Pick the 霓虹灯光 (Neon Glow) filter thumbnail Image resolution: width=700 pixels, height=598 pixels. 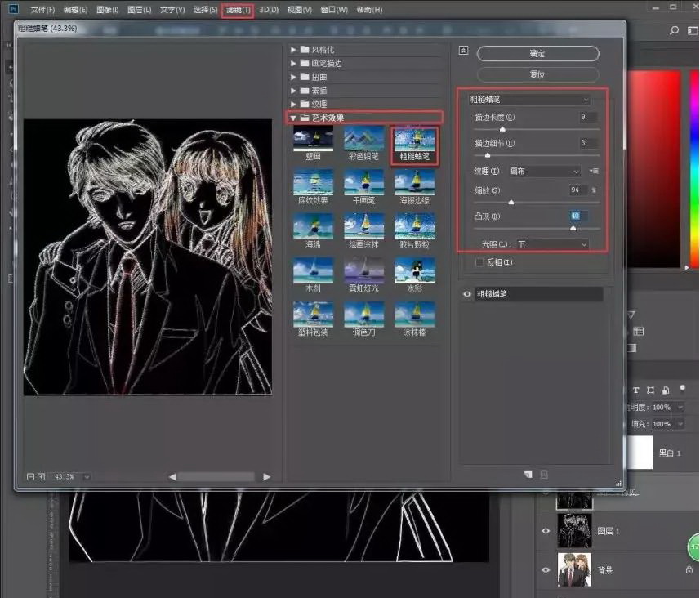tap(363, 270)
